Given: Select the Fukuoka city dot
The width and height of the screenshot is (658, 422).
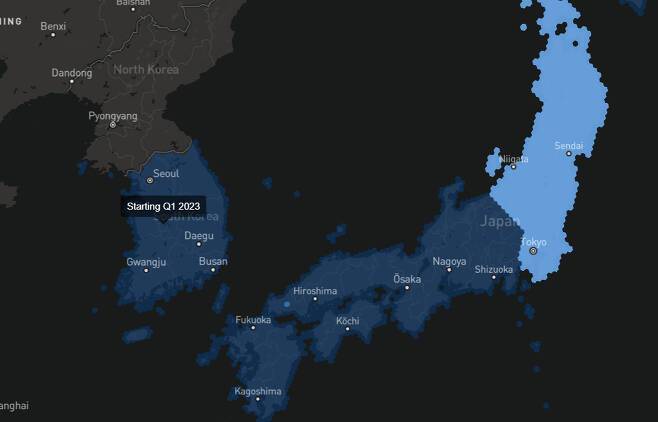Looking at the screenshot, I should click(x=253, y=327).
